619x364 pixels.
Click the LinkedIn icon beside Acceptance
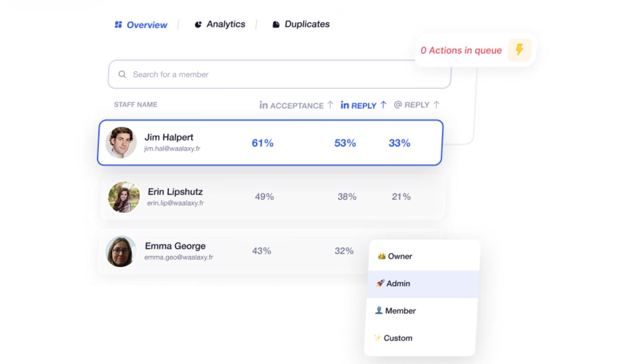point(263,105)
